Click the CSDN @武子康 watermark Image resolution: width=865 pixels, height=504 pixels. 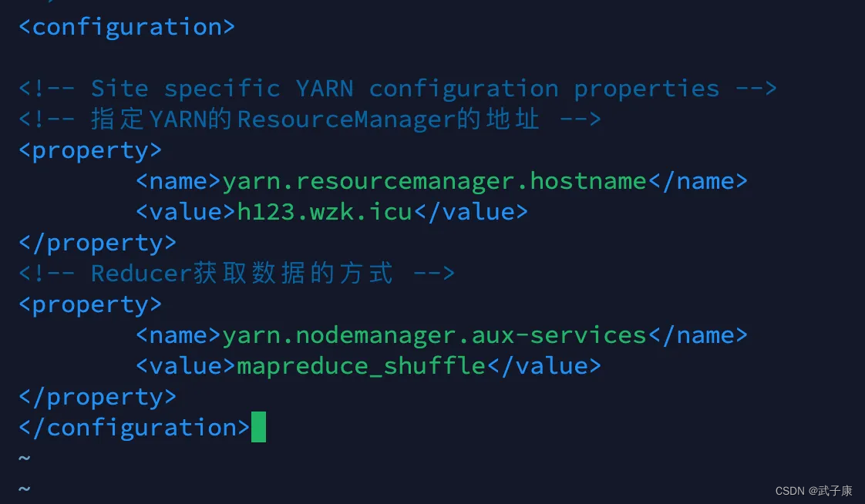click(813, 491)
